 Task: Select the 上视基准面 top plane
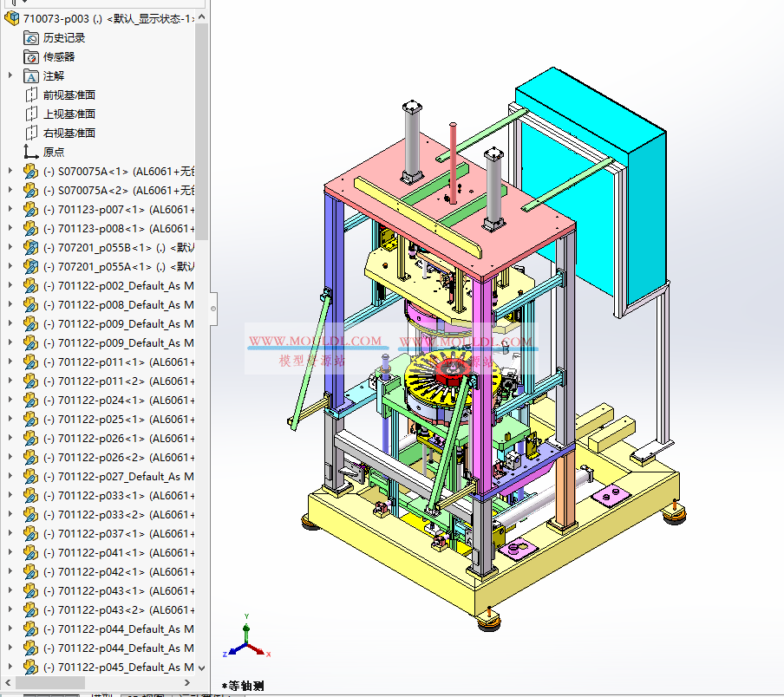(69, 114)
